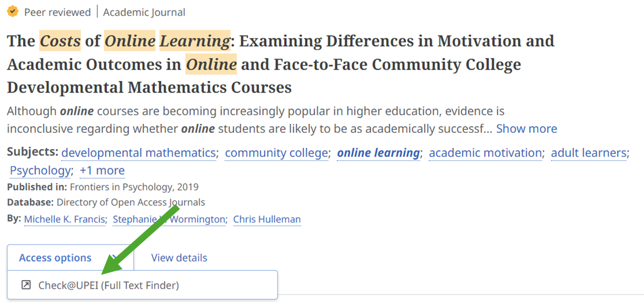The height and width of the screenshot is (305, 644).
Task: Click the Academic Journal label
Action: tap(144, 12)
